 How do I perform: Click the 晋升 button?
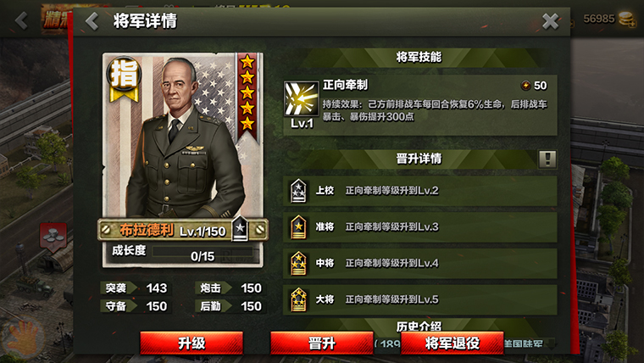pyautogui.click(x=322, y=343)
